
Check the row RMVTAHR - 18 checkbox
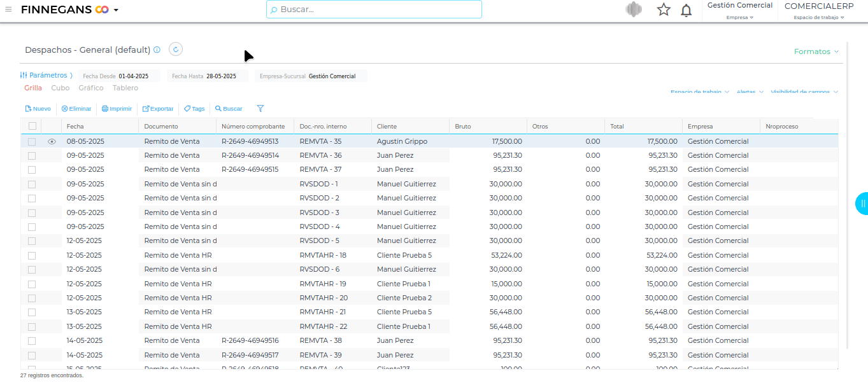click(32, 255)
